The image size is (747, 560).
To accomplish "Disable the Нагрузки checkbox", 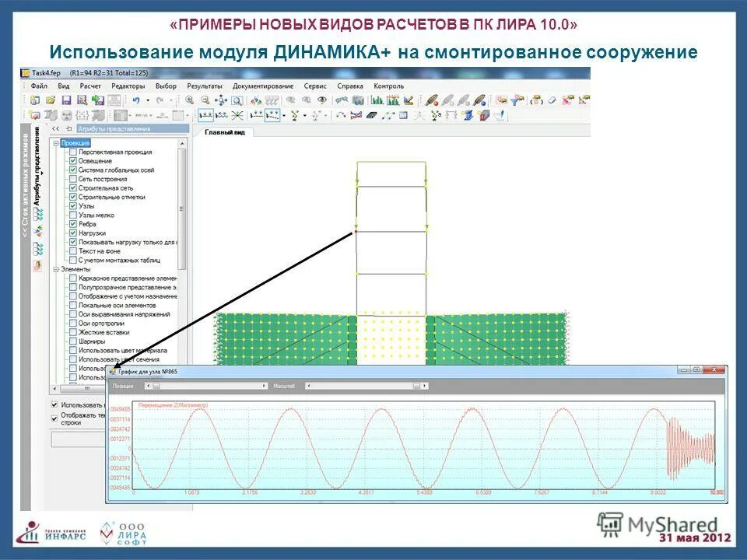I will tap(73, 233).
